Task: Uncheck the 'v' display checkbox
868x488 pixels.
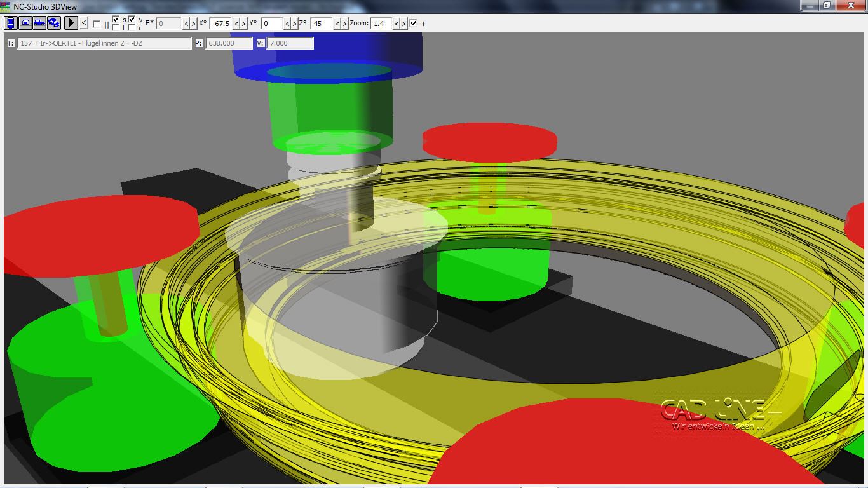Action: tap(132, 19)
